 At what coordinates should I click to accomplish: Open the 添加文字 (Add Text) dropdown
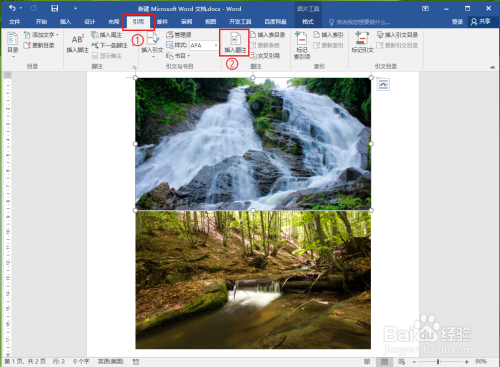click(x=41, y=35)
